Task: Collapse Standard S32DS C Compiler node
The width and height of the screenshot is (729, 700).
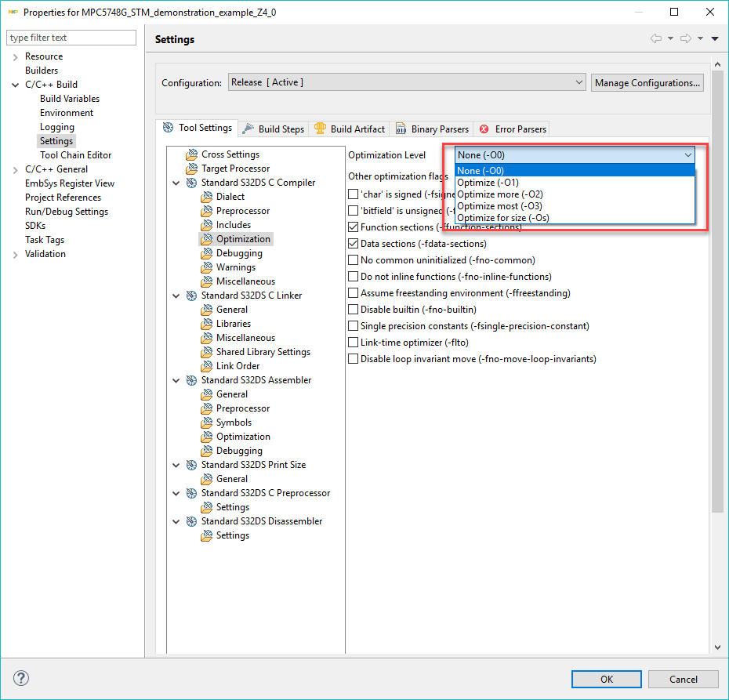Action: coord(176,183)
